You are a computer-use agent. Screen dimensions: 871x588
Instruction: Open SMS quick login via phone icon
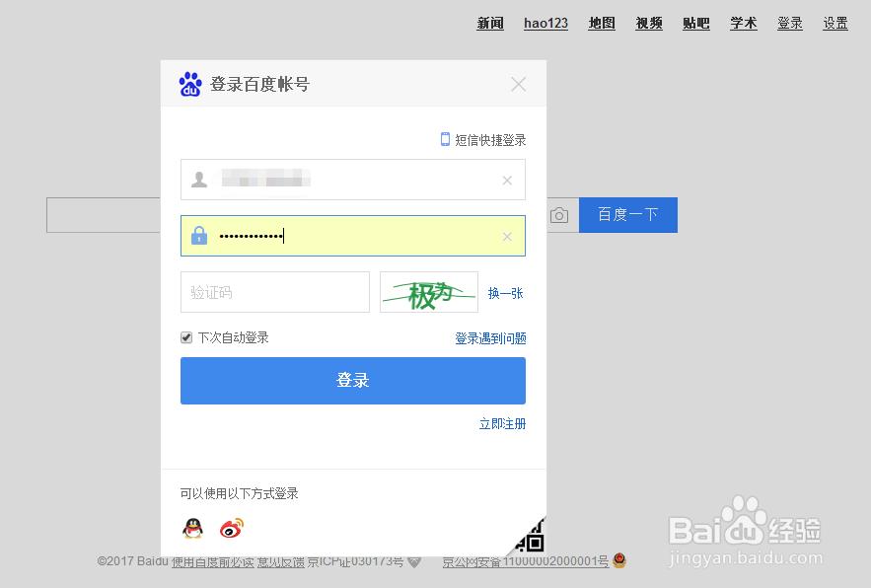445,139
